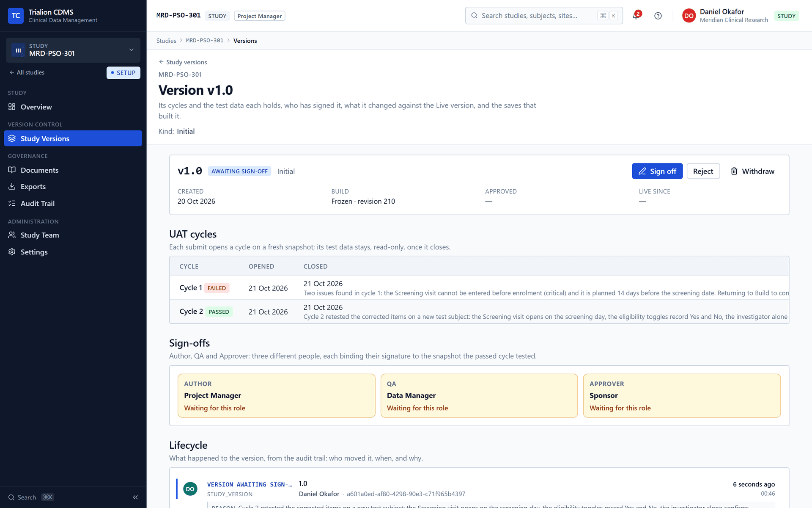
Task: Click the Overview grid icon
Action: (12, 107)
